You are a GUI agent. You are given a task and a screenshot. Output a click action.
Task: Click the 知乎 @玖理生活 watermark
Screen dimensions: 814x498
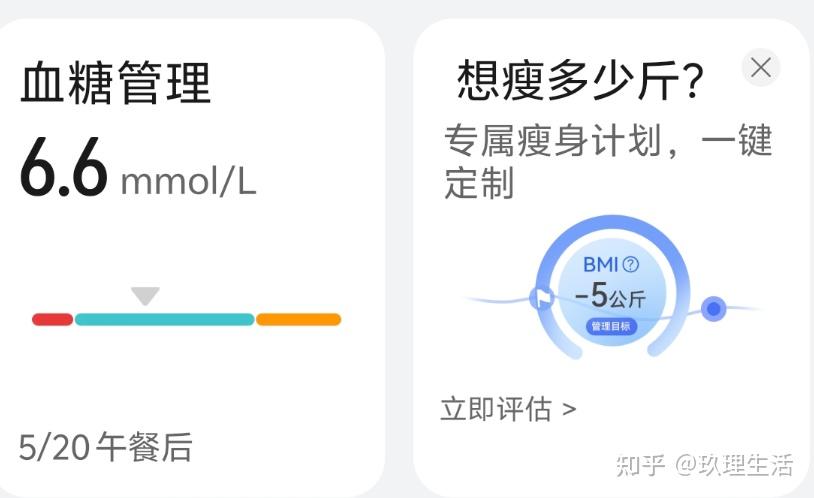pos(704,465)
